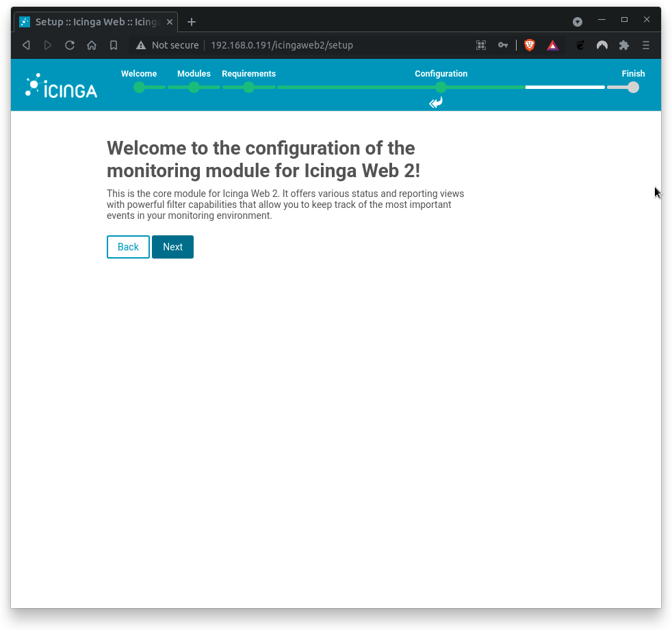This screenshot has width=672, height=630.
Task: Bookmark the current page
Action: (x=114, y=45)
